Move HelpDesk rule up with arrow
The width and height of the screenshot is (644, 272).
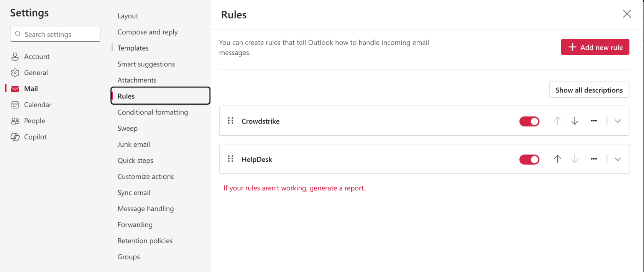coord(557,159)
